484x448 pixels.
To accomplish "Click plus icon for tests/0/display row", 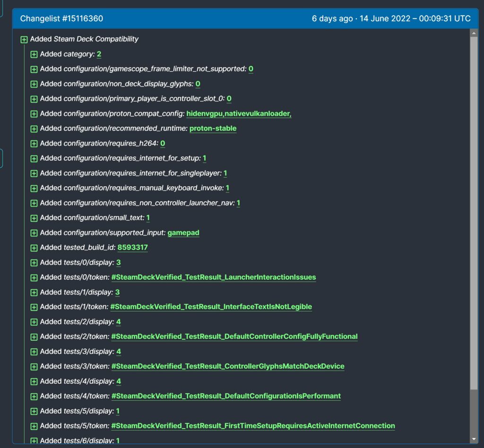I will [x=34, y=263].
